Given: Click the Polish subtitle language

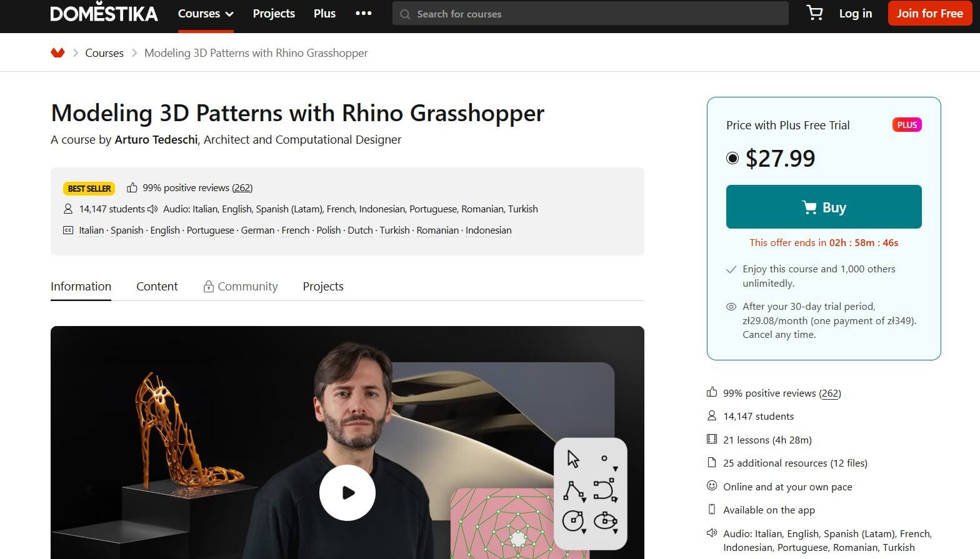Looking at the screenshot, I should [329, 230].
